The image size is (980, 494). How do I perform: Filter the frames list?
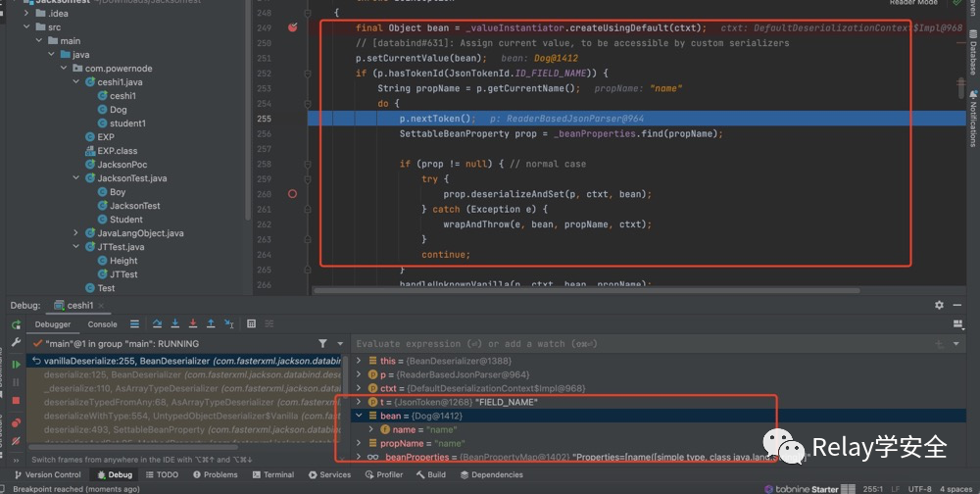pyautogui.click(x=322, y=343)
